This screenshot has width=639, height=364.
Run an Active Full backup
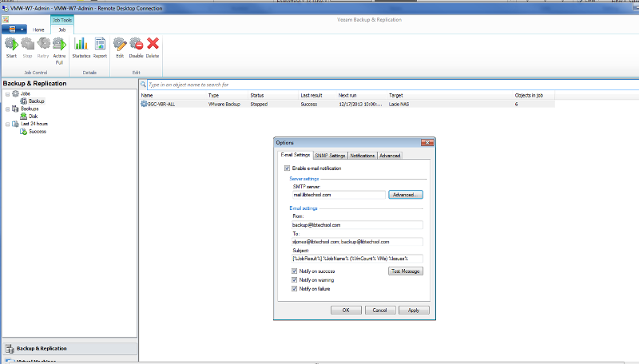pos(59,44)
